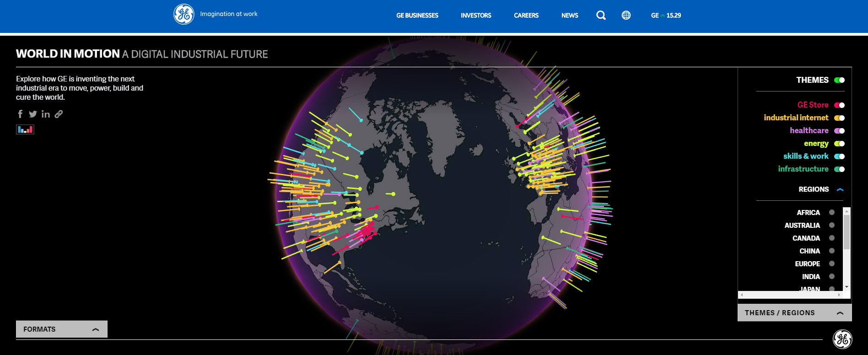Click the regions horizontal scrollbar right arrow
Viewport: 868px width, 355px height.
[x=839, y=295]
